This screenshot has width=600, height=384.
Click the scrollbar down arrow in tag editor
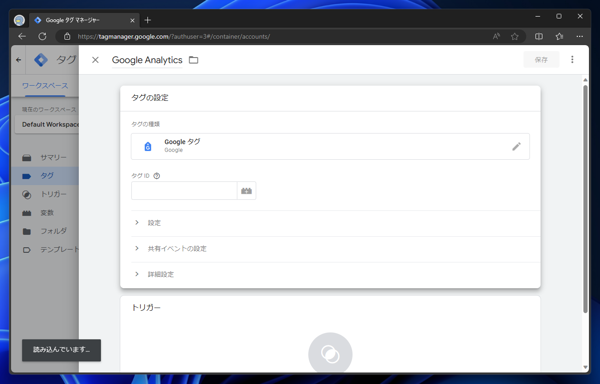pos(585,368)
